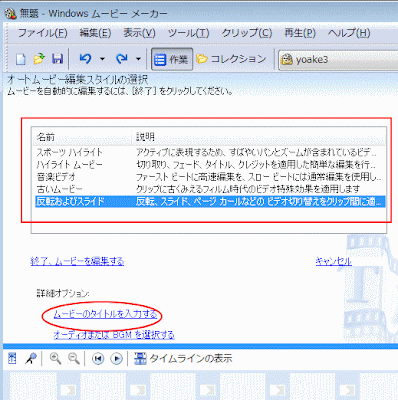Click the Undo arrow icon
Screen dimensions: 398x400
[x=85, y=59]
